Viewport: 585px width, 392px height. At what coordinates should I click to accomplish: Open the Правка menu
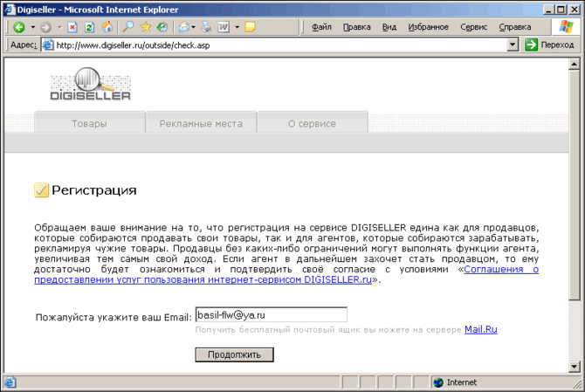[x=356, y=27]
